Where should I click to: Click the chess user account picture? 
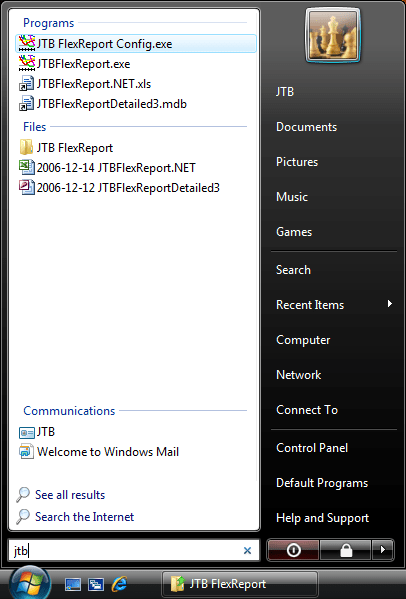(333, 35)
